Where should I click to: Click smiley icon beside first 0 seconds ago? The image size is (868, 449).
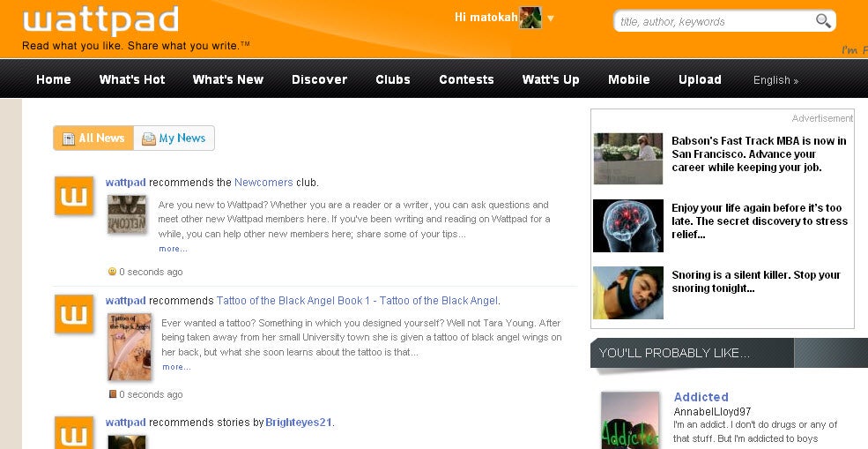pyautogui.click(x=113, y=271)
